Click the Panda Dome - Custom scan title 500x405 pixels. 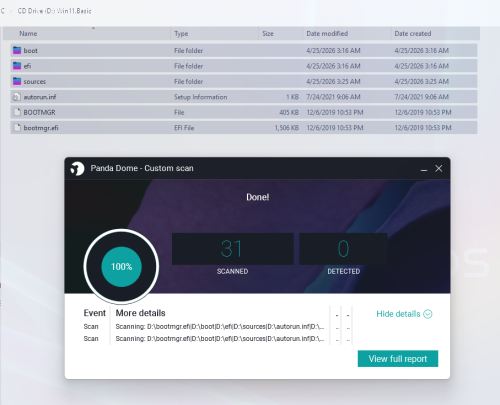pyautogui.click(x=142, y=168)
